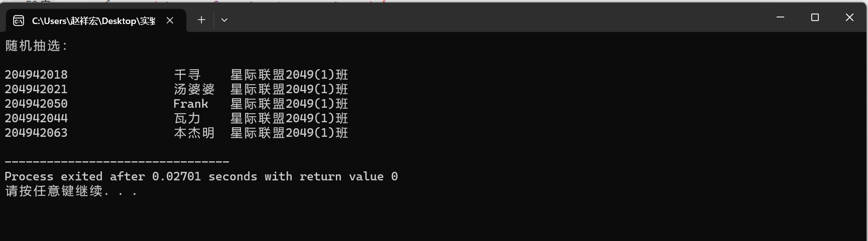Close the terminal window
This screenshot has width=868, height=241.
tap(849, 18)
